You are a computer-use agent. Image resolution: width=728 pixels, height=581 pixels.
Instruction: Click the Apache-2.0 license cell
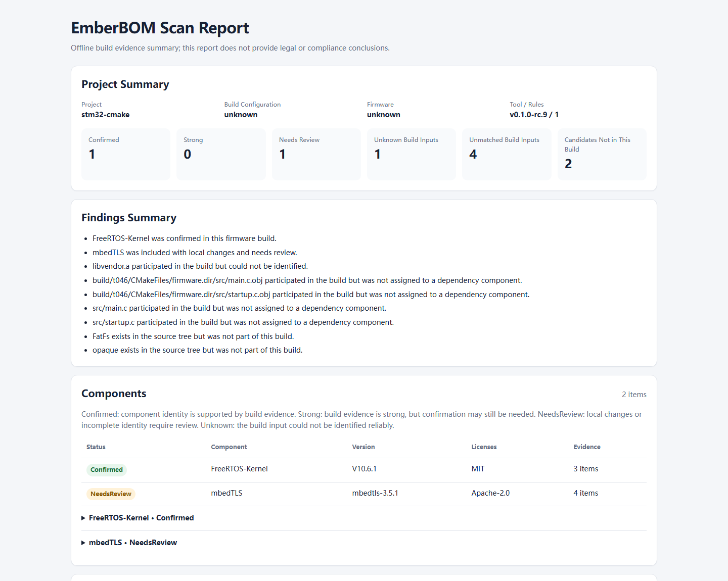tap(490, 493)
